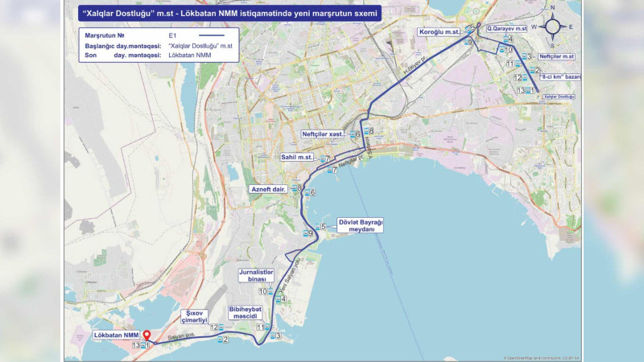The width and height of the screenshot is (644, 362).
Task: Click the red location pin at Lökbatan
Action: (147, 335)
